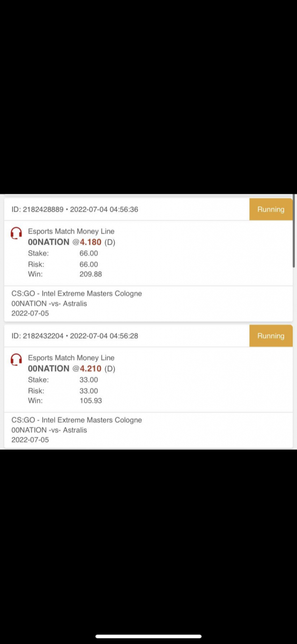Image resolution: width=297 pixels, height=644 pixels.
Task: Click the headset icon for the 4.180 bet
Action: click(17, 233)
